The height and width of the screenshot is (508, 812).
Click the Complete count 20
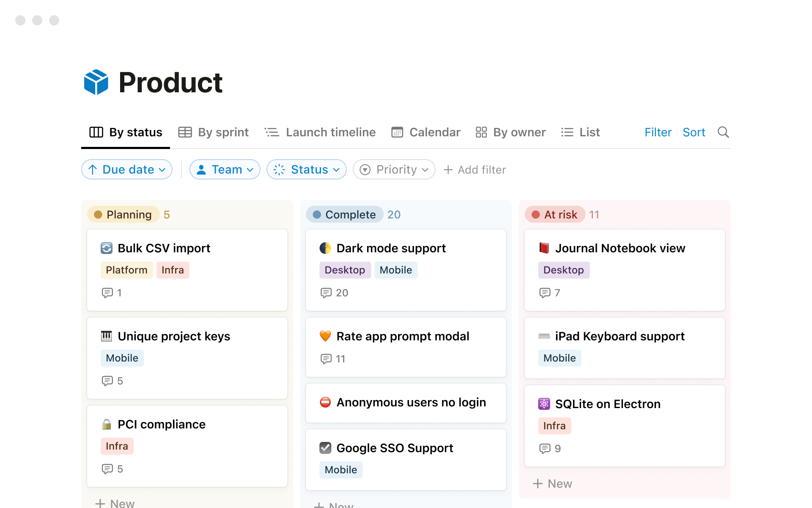pyautogui.click(x=394, y=215)
